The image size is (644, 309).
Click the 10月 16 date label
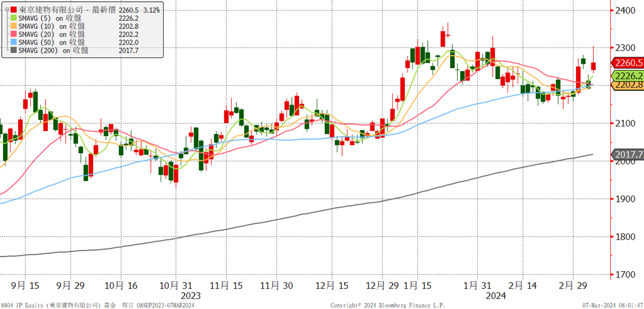pos(122,285)
